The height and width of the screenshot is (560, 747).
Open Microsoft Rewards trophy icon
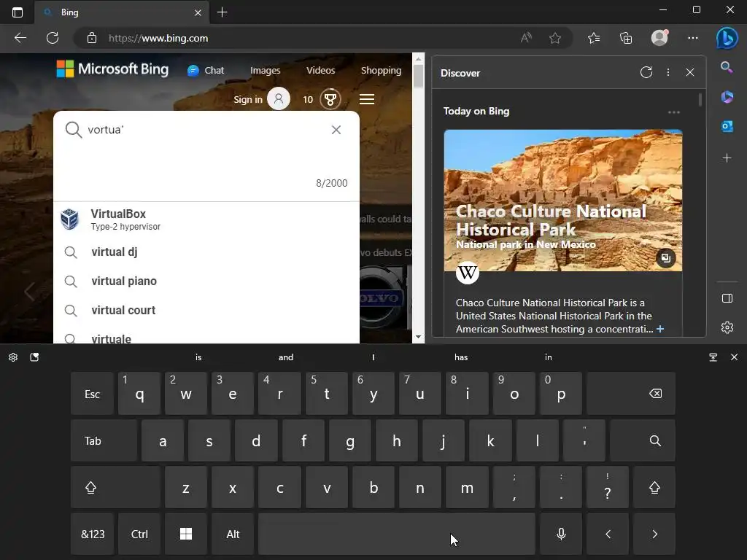coord(330,99)
